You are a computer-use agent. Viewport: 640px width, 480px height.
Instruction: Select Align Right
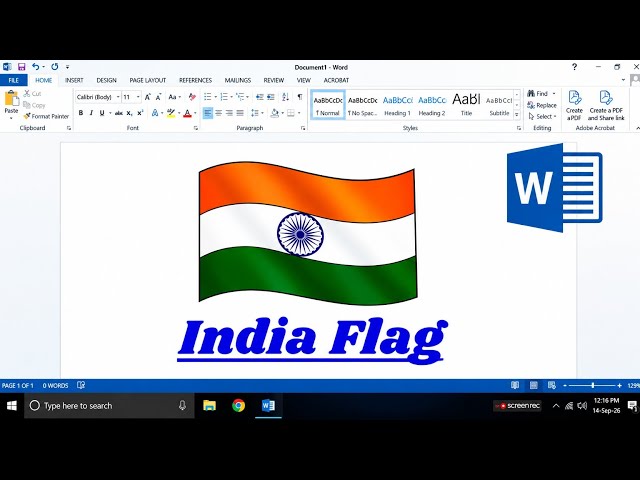229,113
